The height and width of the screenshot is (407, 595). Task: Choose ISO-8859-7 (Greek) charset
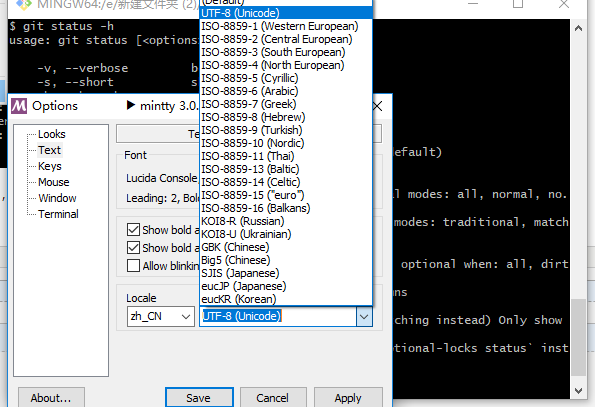pos(286,104)
